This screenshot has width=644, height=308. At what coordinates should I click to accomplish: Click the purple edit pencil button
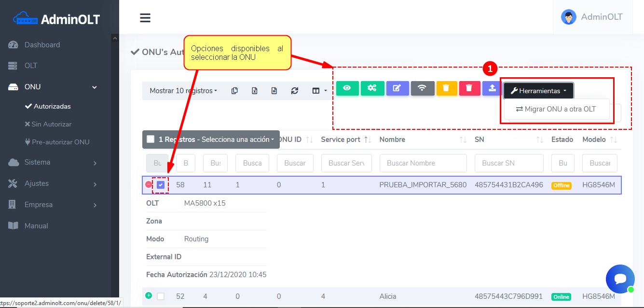click(397, 88)
